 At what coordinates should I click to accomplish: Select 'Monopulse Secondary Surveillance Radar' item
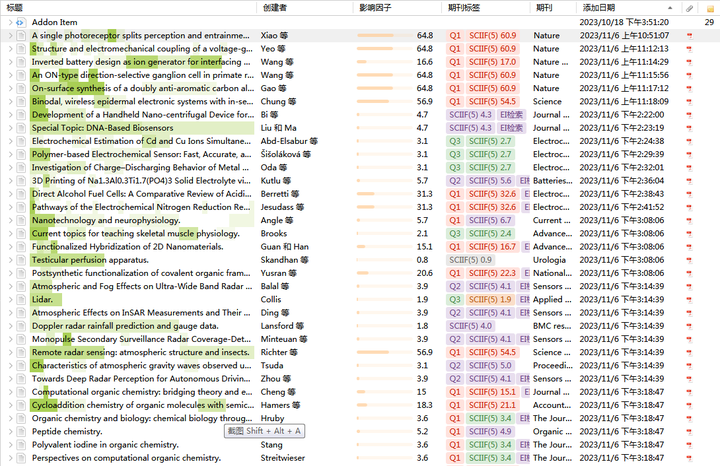tap(141, 340)
